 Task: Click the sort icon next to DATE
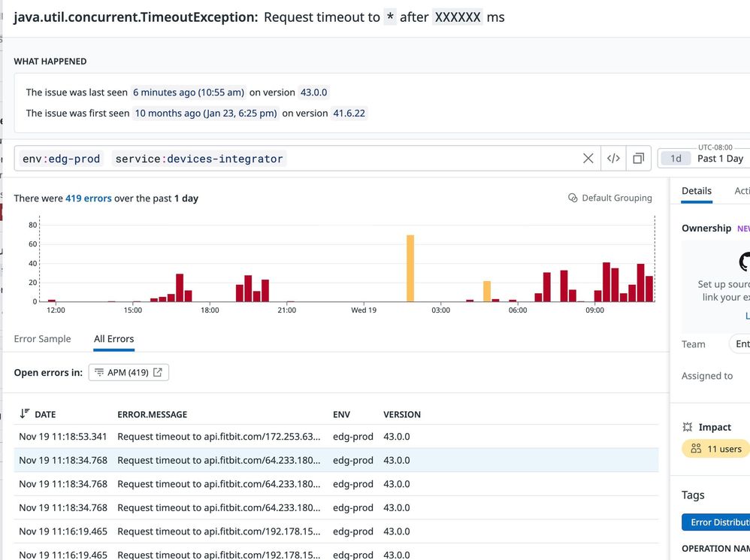click(x=25, y=414)
